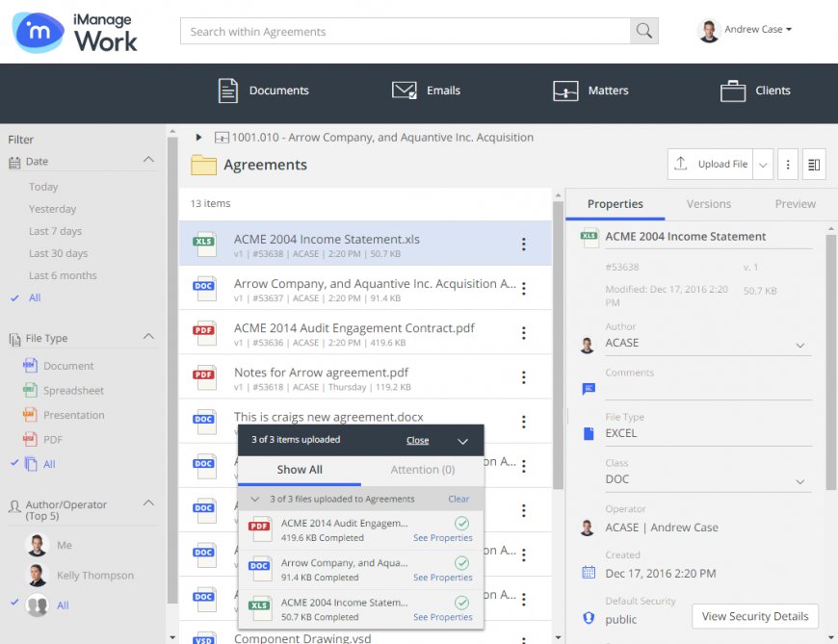Screen dimensions: 838x644
Task: Select the All date filter
Action: coord(35,298)
